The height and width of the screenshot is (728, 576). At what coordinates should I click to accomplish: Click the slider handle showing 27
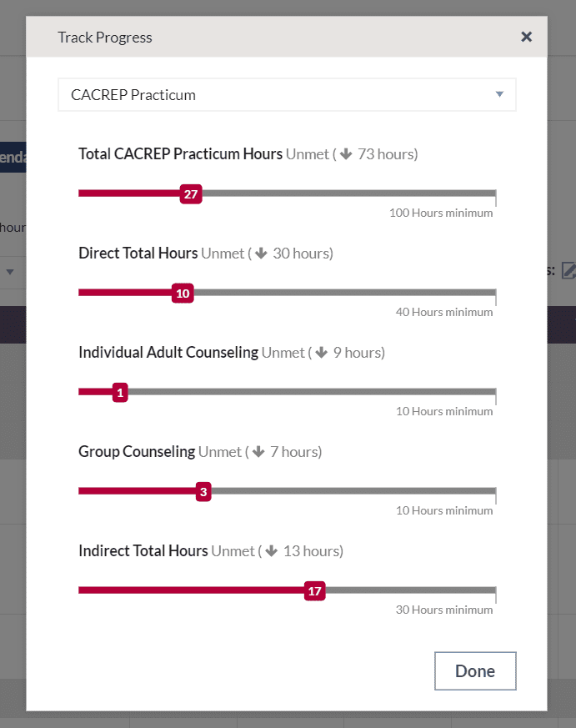pos(191,193)
